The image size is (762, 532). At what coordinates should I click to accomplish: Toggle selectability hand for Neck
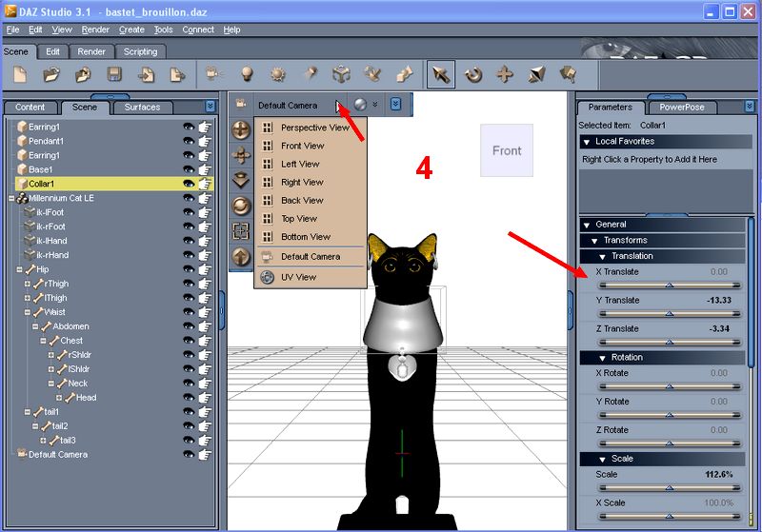205,384
